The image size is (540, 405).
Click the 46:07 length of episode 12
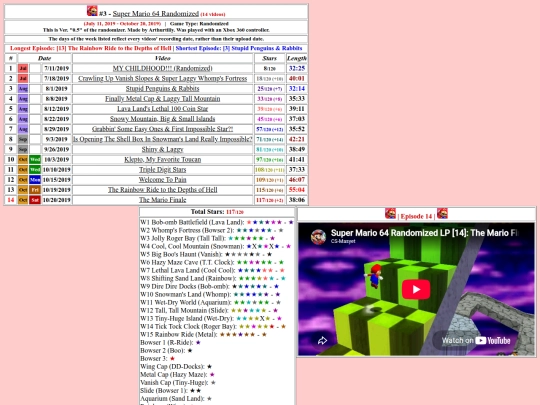297,179
